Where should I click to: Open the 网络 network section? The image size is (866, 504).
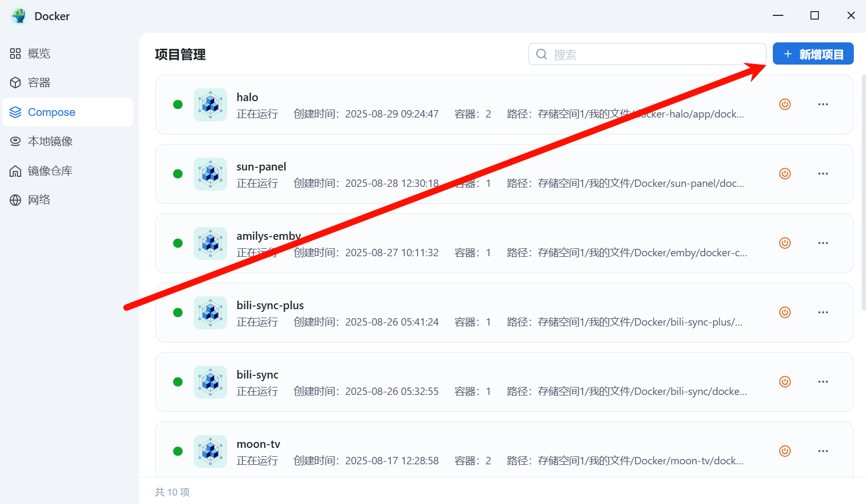pyautogui.click(x=68, y=200)
